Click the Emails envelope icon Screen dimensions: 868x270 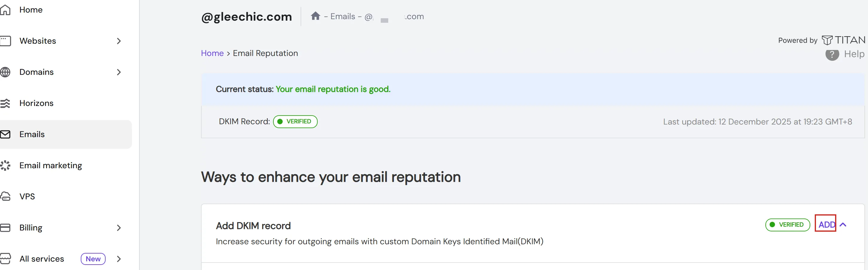5,134
